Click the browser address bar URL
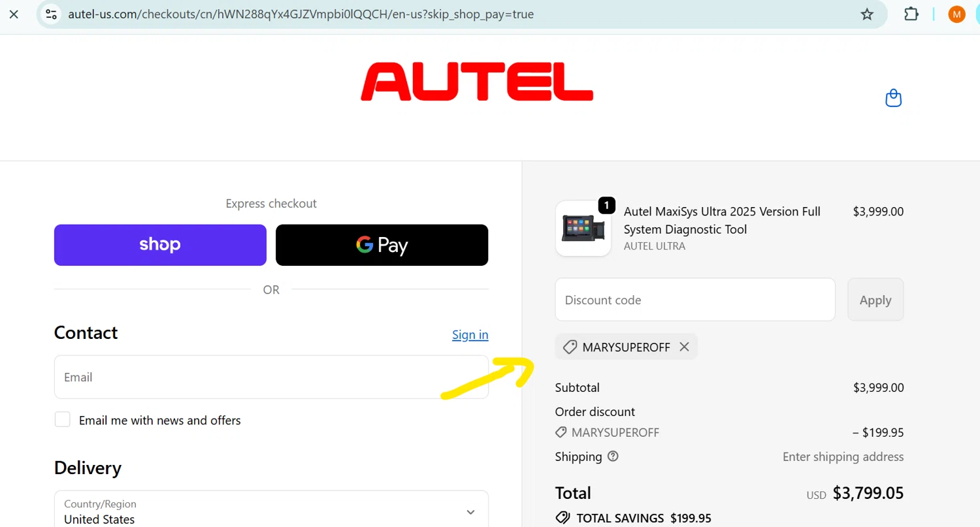The width and height of the screenshot is (980, 527). 301,14
